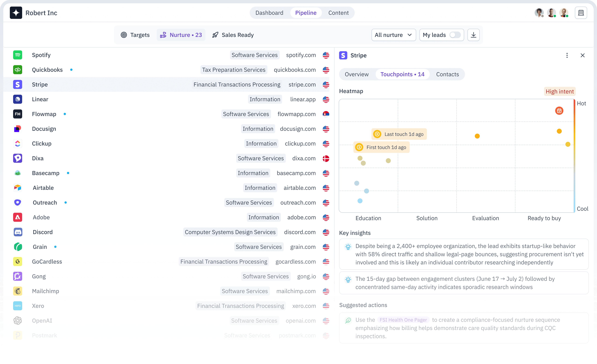Click the Clickup logo icon
The width and height of the screenshot is (597, 364).
tap(17, 144)
